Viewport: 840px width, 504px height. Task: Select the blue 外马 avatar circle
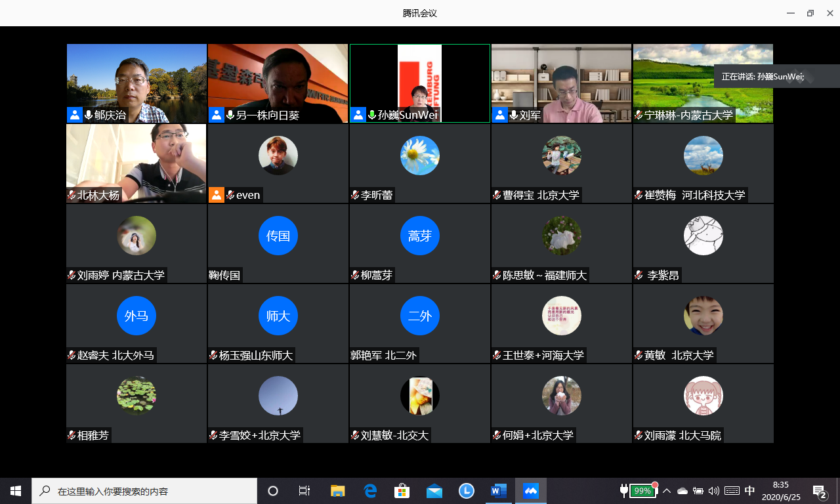click(136, 316)
